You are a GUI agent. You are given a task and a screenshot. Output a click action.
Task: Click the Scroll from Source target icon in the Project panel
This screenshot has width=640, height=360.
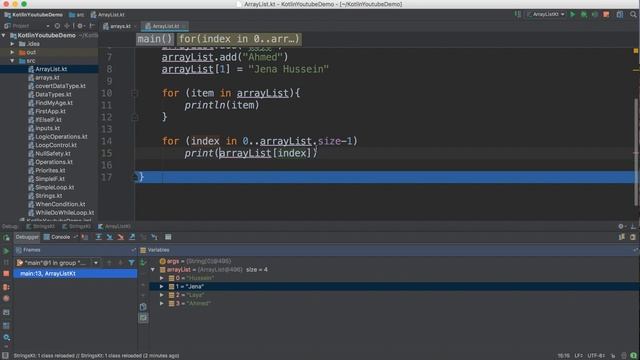[x=57, y=26]
